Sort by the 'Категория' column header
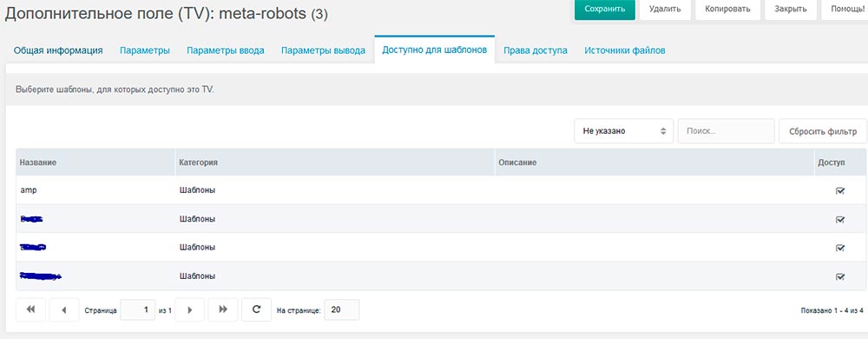This screenshot has height=339, width=868. (x=335, y=163)
